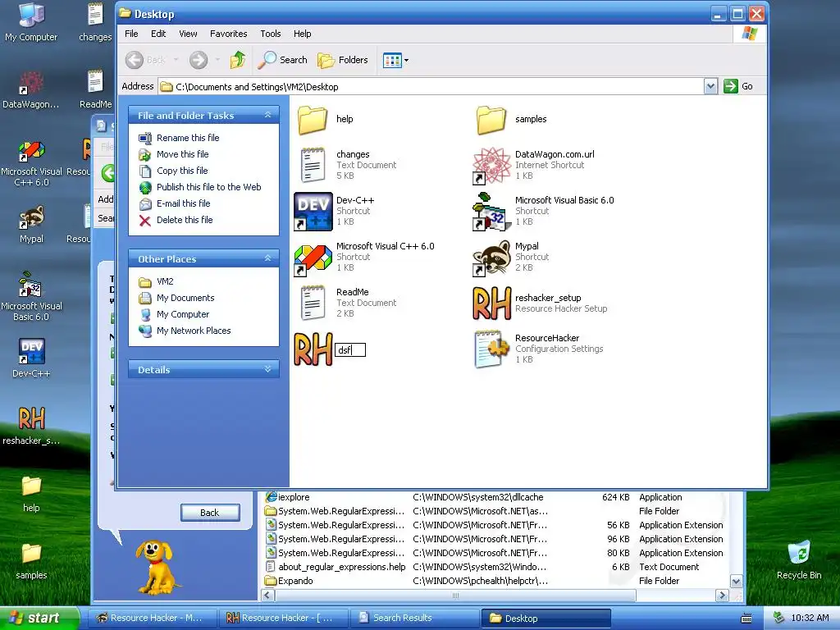Select the Dev-C++ shortcut in file list

pos(313,211)
